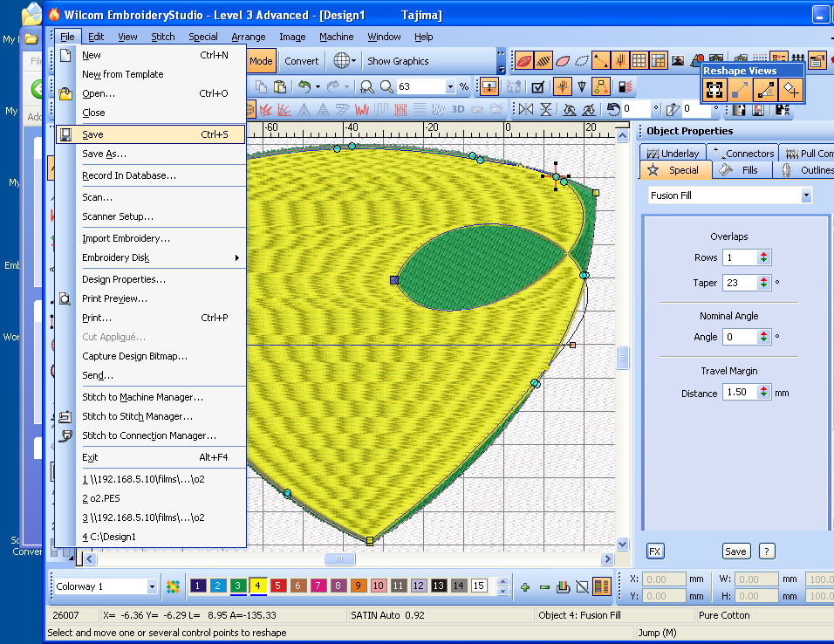Click the Undo arrow icon
Screen dimensions: 834x644
point(304,87)
